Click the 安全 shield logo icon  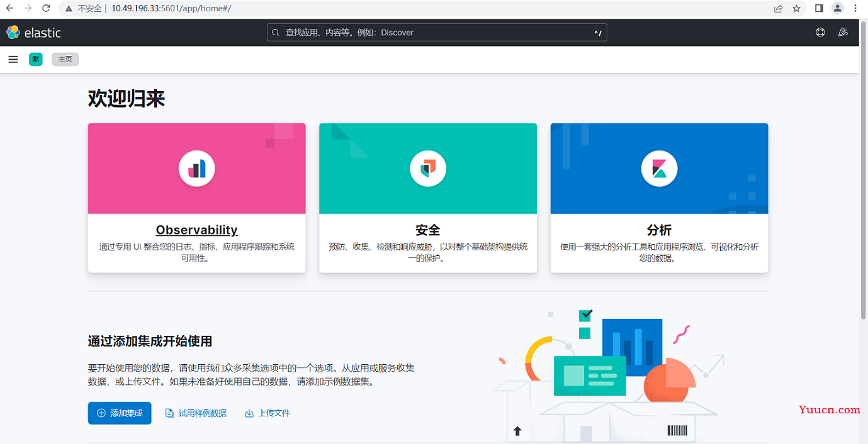428,169
